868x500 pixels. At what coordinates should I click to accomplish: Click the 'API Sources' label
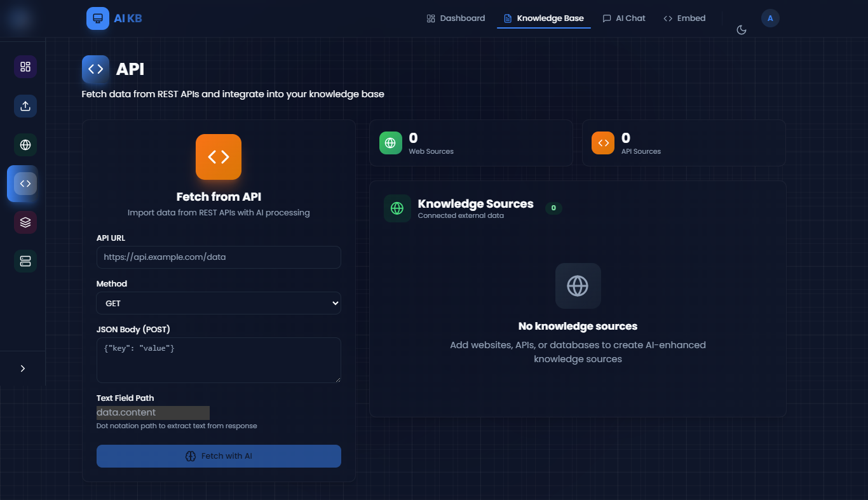[x=641, y=151]
